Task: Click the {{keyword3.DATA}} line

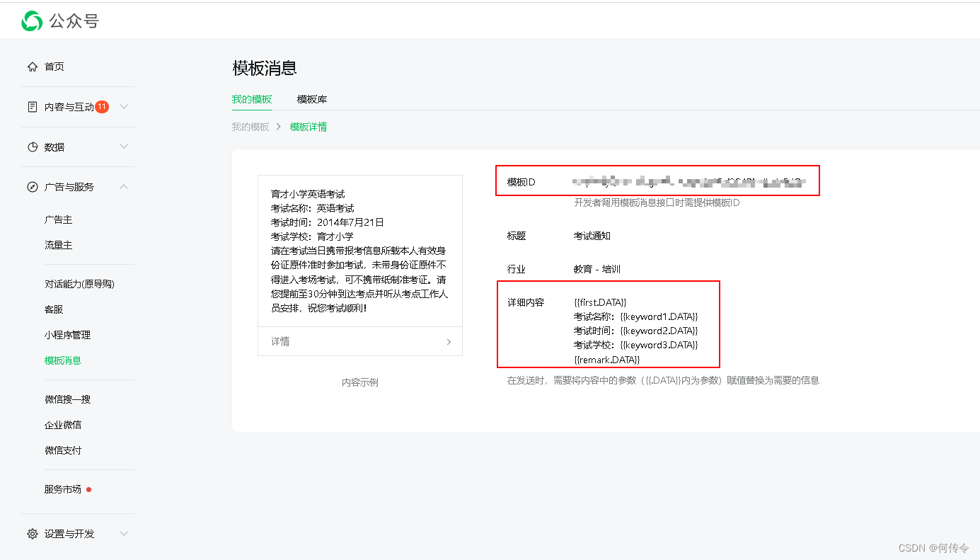Action: (635, 345)
